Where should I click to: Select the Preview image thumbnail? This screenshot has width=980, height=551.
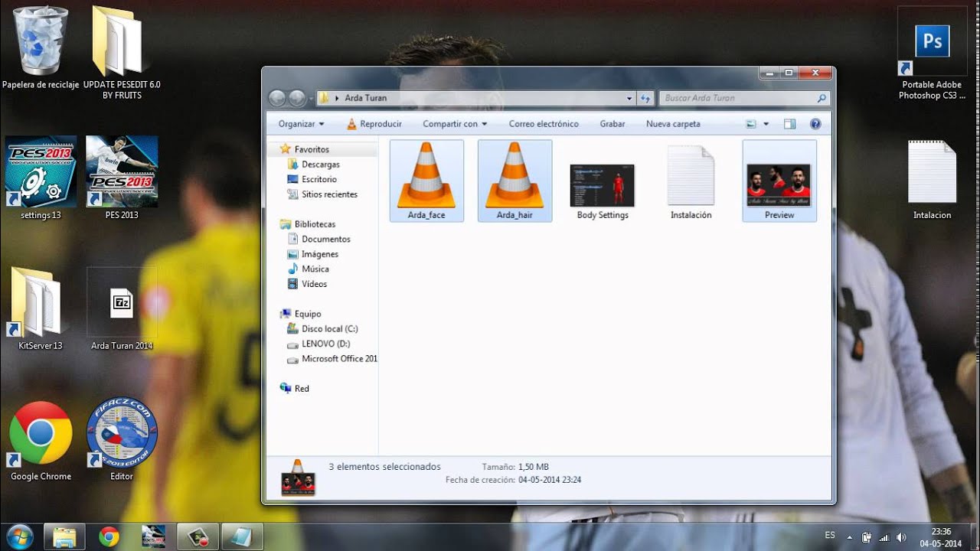coord(779,181)
